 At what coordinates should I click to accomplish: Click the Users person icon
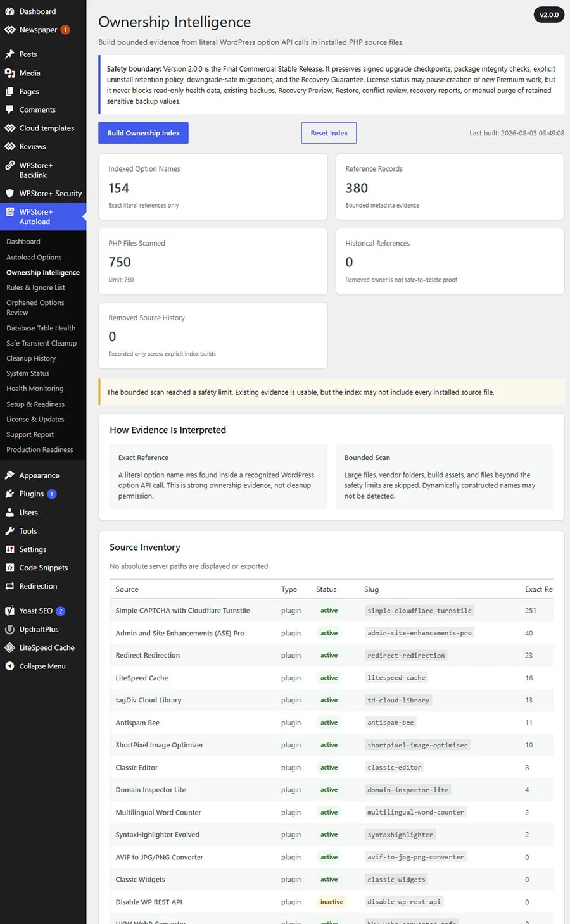(9, 513)
